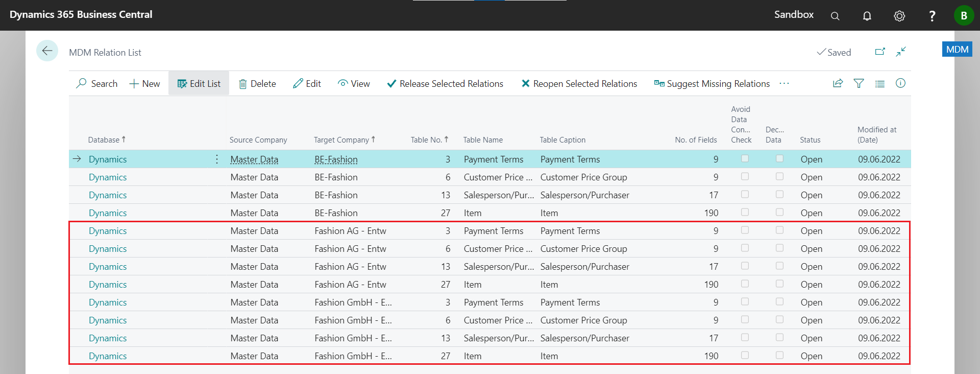Click Table No. 13 in Fashion AG row

pos(446,267)
